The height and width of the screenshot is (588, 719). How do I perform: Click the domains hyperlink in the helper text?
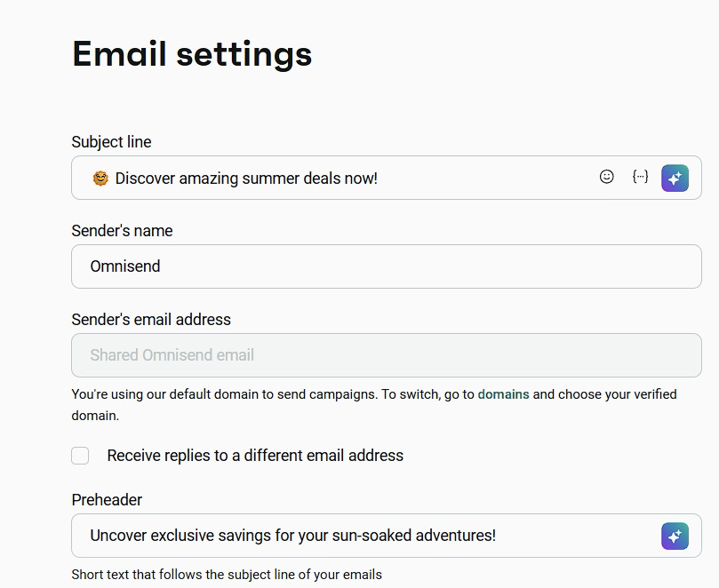click(503, 393)
